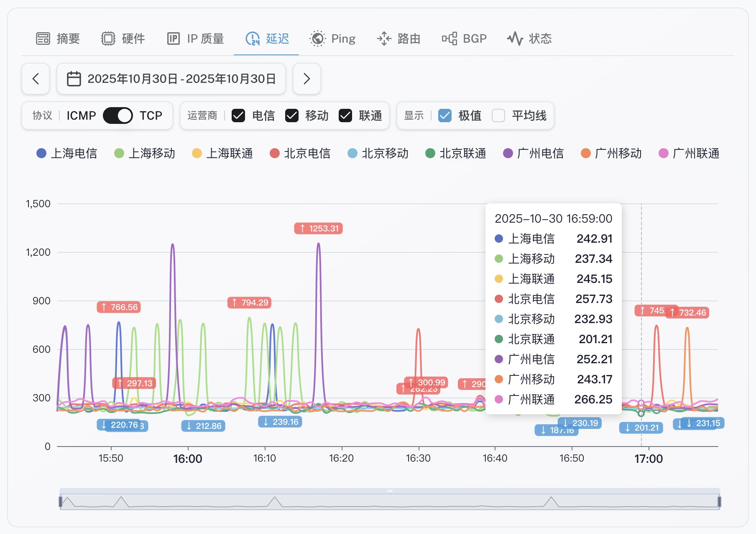This screenshot has width=756, height=534.
Task: Hide the 上海电信 series in legend
Action: tap(67, 154)
